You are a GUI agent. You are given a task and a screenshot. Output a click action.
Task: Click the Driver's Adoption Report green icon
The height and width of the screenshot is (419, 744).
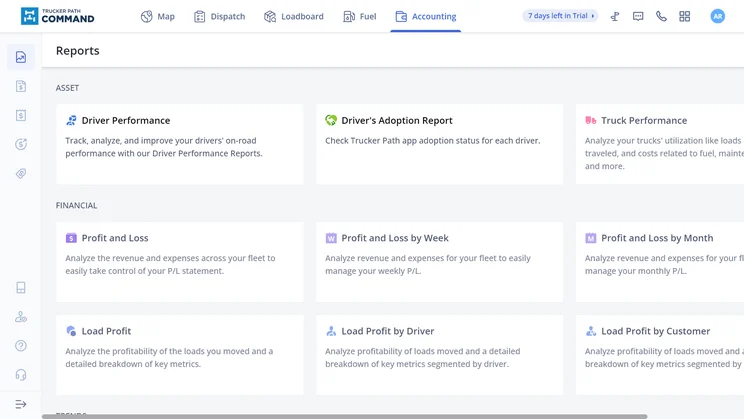pos(331,121)
